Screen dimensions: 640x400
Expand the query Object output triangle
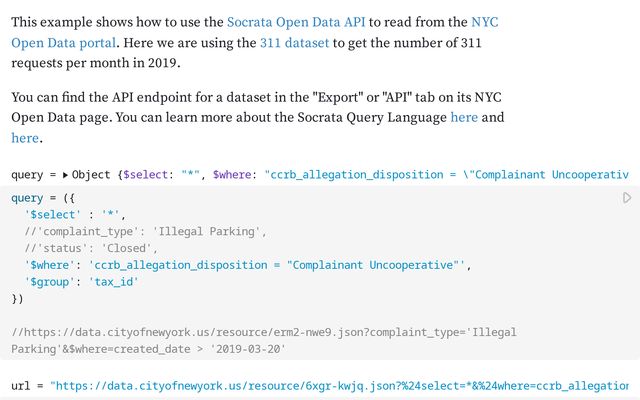pyautogui.click(x=66, y=175)
